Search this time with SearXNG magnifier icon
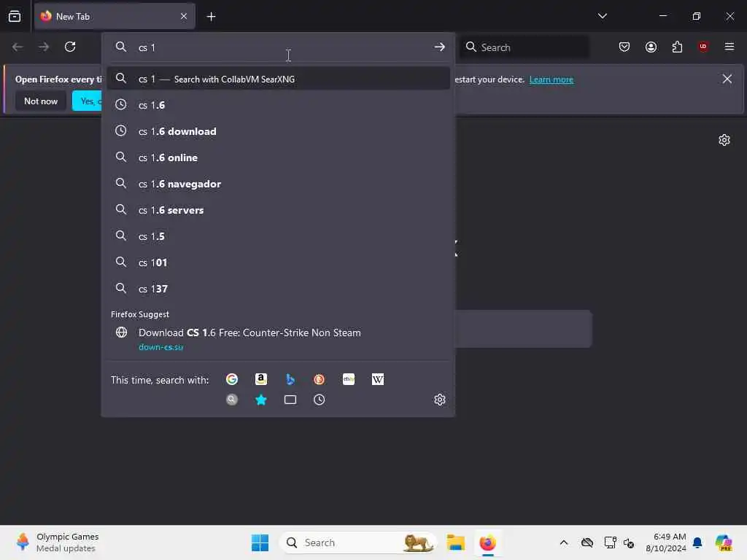 (x=232, y=400)
